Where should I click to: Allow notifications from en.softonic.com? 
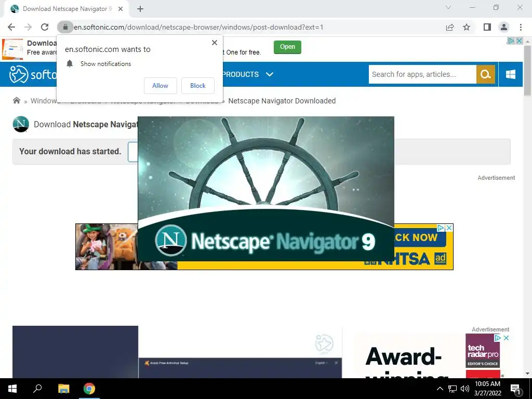coord(160,86)
